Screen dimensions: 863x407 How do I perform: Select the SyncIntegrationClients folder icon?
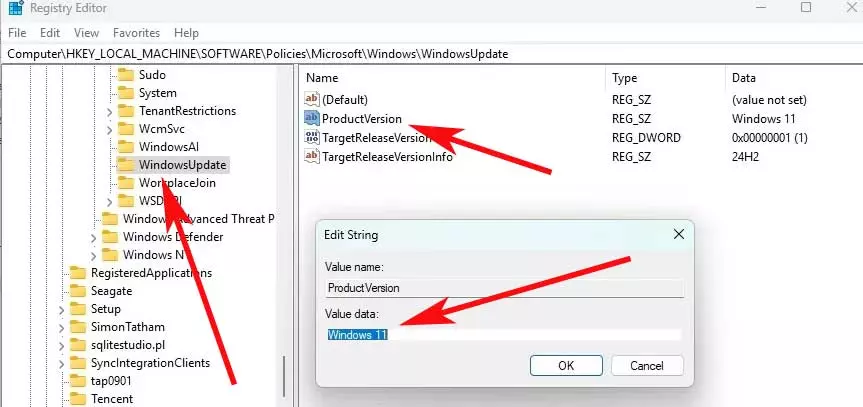[78, 363]
